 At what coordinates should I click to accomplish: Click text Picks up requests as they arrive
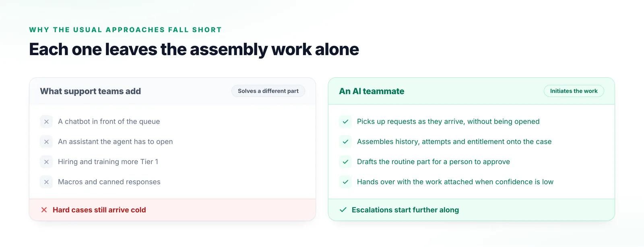[448, 121]
